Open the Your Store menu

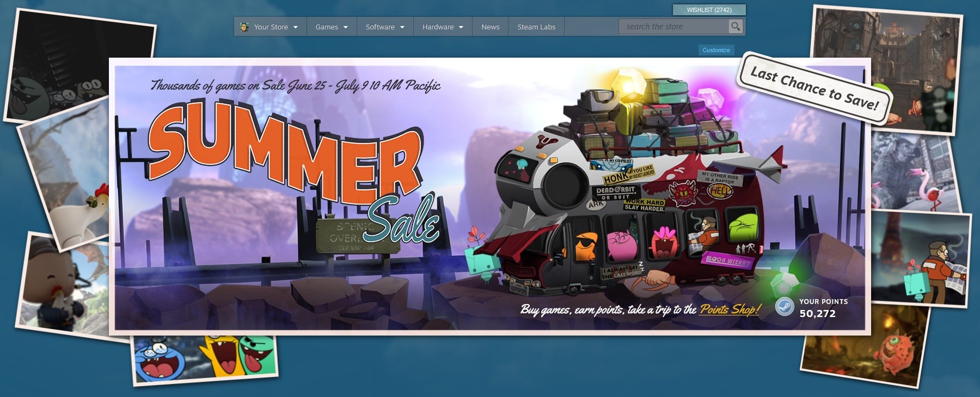[x=271, y=27]
